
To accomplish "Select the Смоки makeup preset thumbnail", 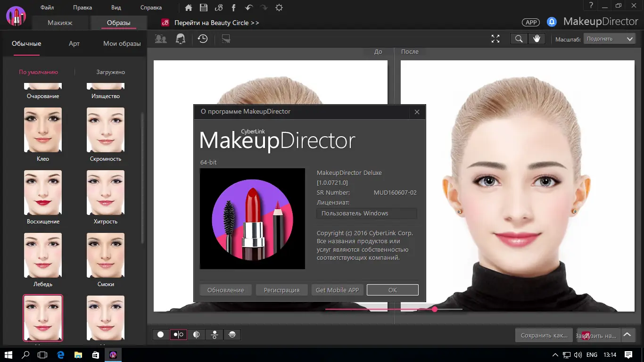I will coord(105,255).
